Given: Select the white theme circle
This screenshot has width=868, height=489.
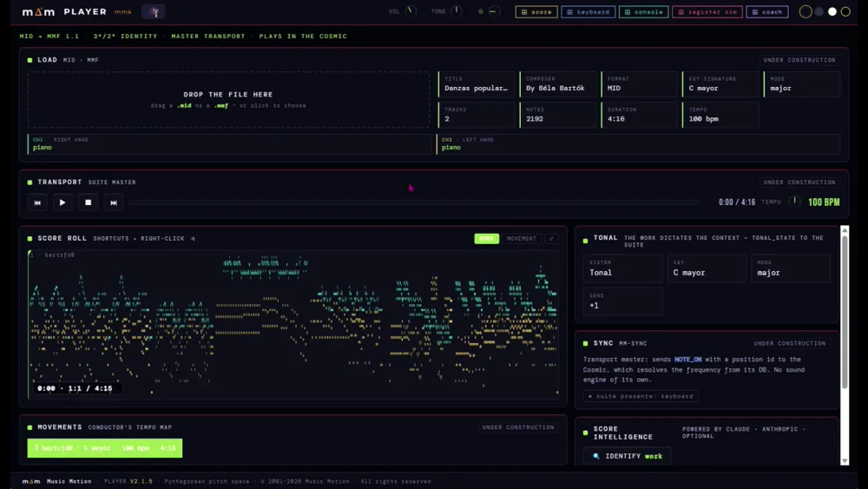Looking at the screenshot, I should [x=832, y=11].
